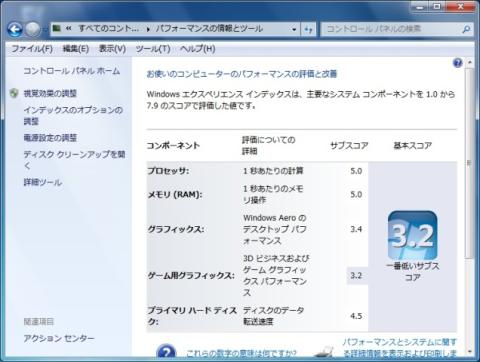Click パフォーマンスとシステムに関する詳細情報 link
Screen dimensions: 480x362
click(x=400, y=348)
